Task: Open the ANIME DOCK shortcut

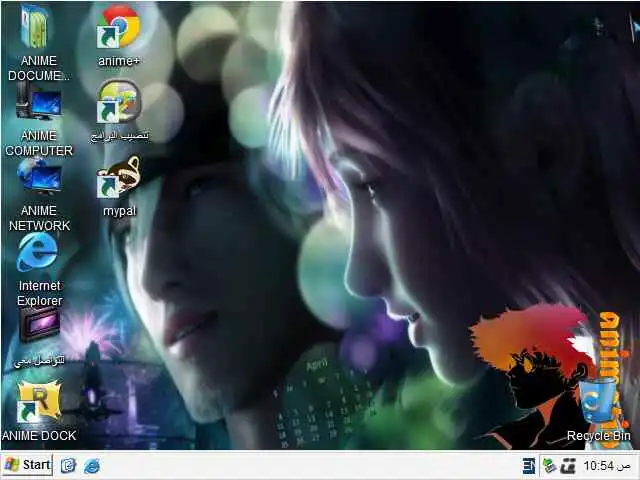Action: (39, 402)
